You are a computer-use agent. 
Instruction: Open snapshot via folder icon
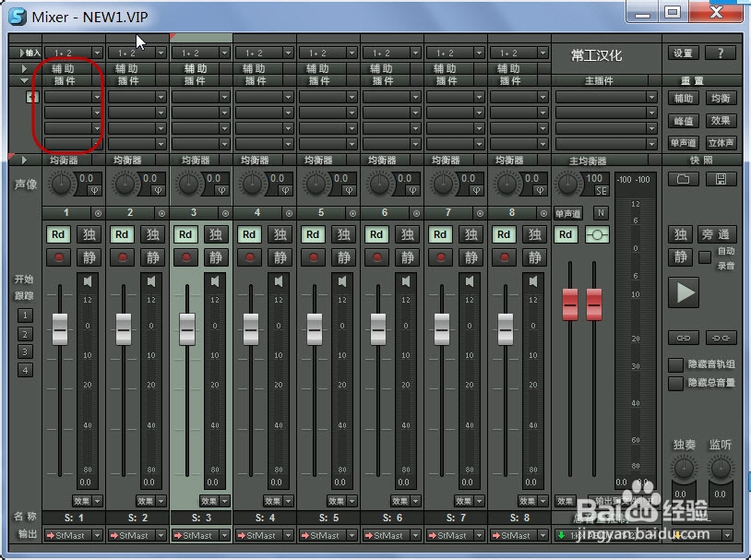pos(683,180)
